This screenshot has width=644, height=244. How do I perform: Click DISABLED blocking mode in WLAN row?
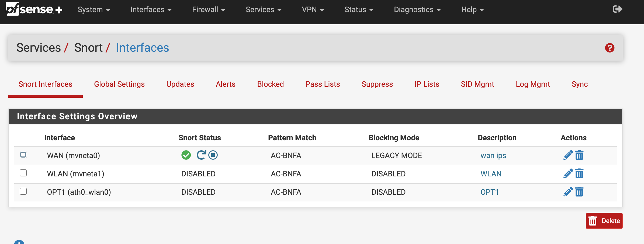click(388, 174)
